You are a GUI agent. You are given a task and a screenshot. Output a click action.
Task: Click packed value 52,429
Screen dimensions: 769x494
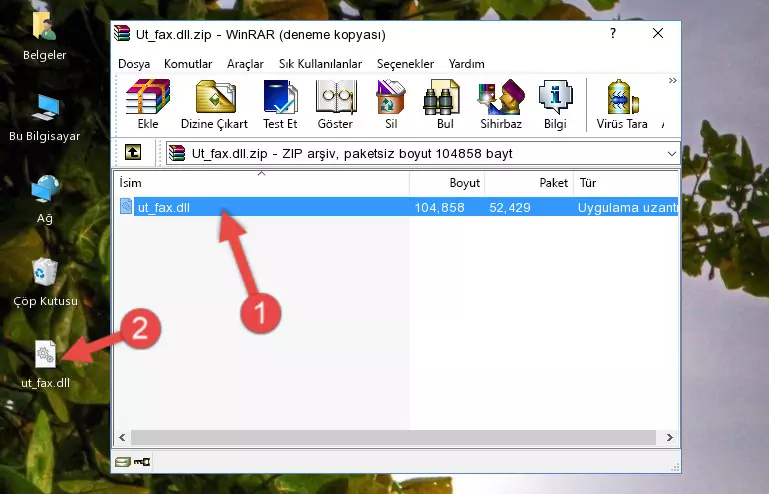(510, 208)
